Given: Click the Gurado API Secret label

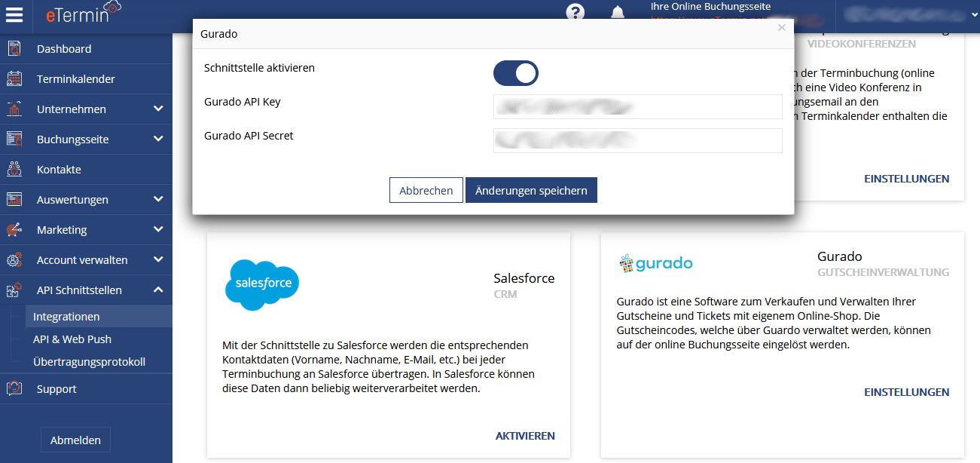Looking at the screenshot, I should tap(249, 136).
